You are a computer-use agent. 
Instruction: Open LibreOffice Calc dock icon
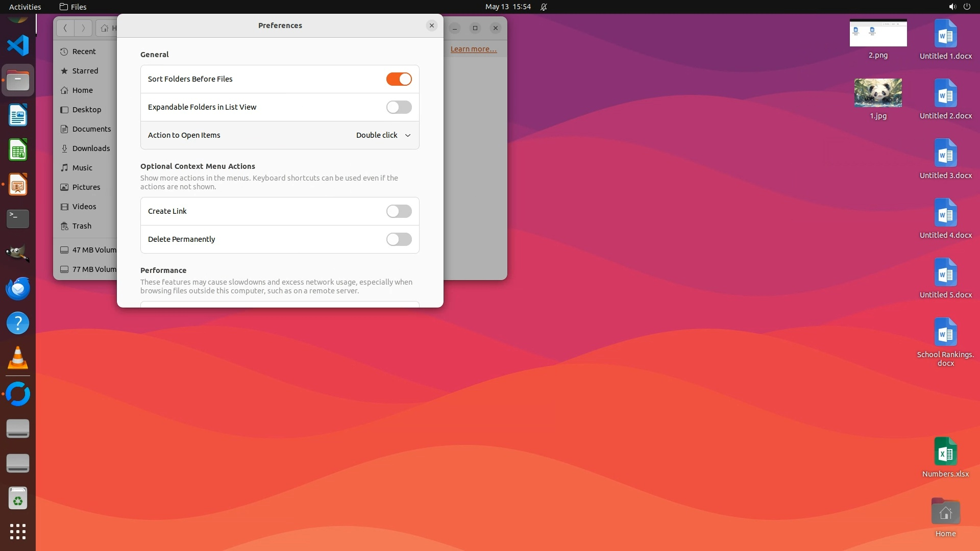18,150
